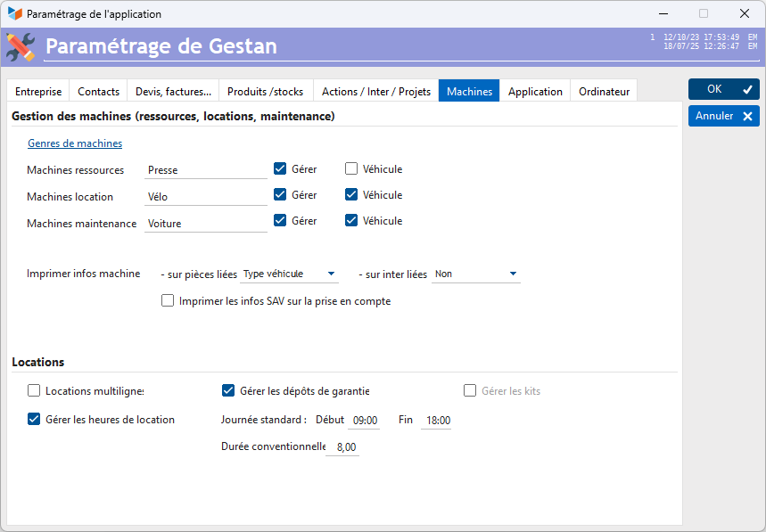Toggle Gérer les dépôts de garantie
The image size is (766, 532).
228,390
